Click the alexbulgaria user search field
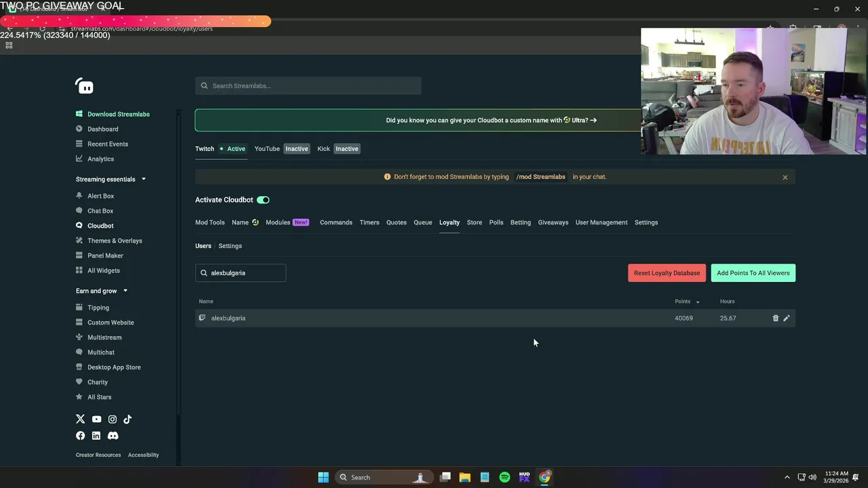This screenshot has width=868, height=488. pyautogui.click(x=241, y=273)
